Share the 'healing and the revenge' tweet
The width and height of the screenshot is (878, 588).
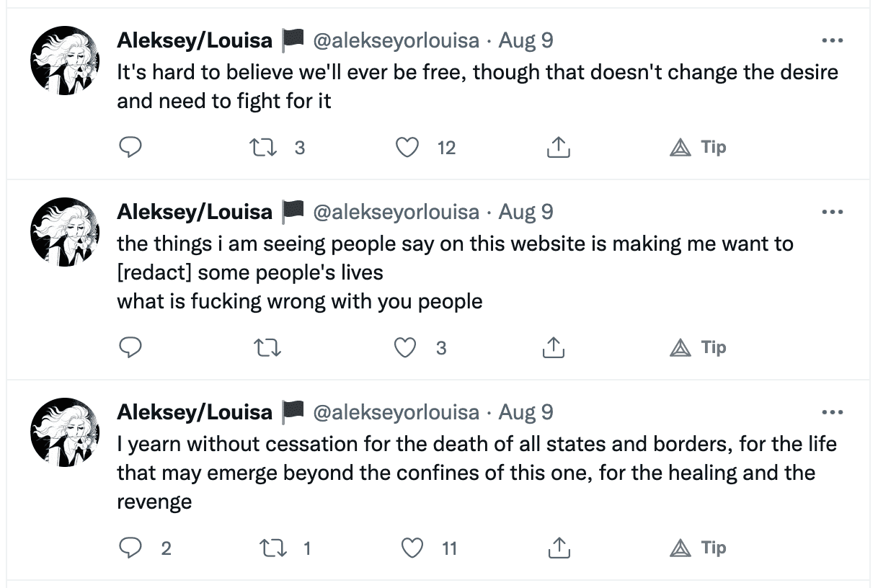558,548
